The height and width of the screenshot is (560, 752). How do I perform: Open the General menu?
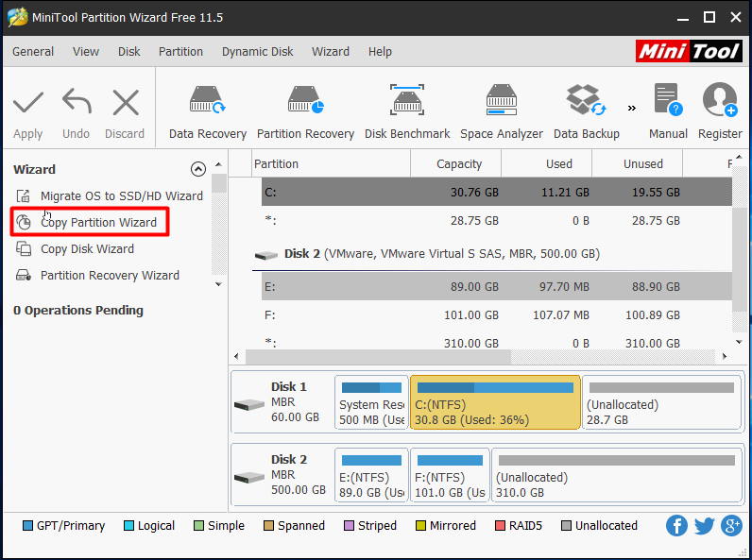pyautogui.click(x=33, y=51)
